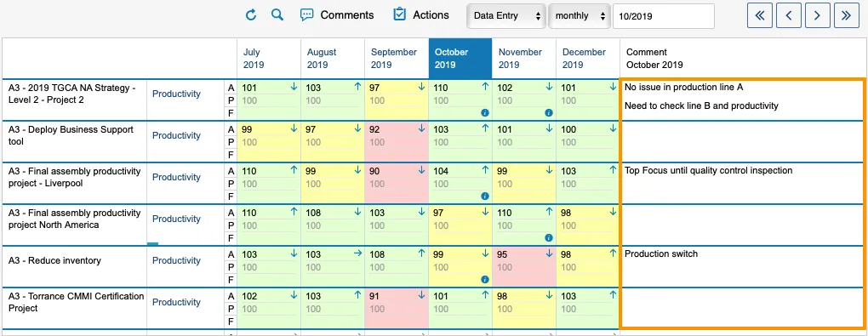868x336 pixels.
Task: Click forecast row F in Liverpool July cell
Action: [x=269, y=196]
